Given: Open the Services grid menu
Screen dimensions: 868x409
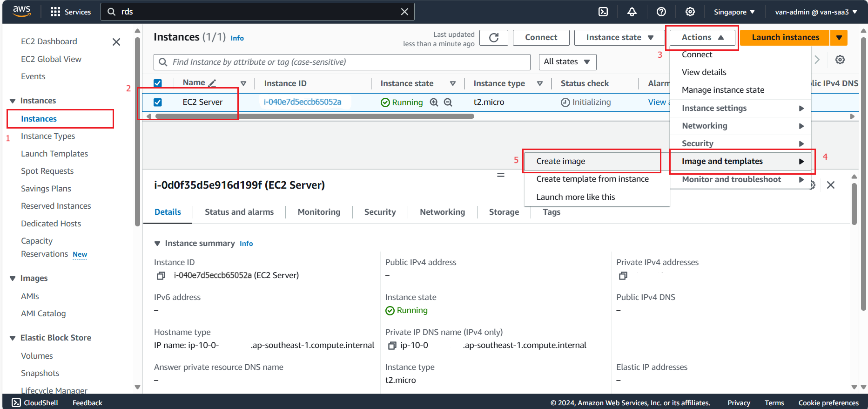Looking at the screenshot, I should click(x=70, y=12).
